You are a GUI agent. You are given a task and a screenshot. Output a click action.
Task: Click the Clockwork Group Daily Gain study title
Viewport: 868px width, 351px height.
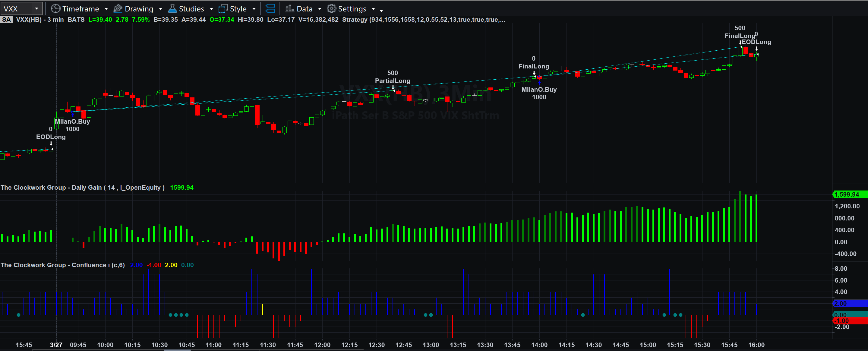point(82,188)
